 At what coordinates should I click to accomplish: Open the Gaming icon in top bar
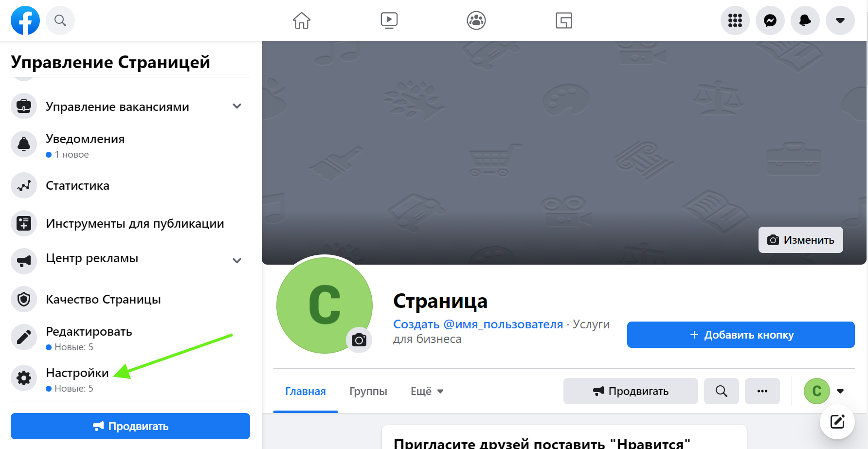tap(564, 20)
